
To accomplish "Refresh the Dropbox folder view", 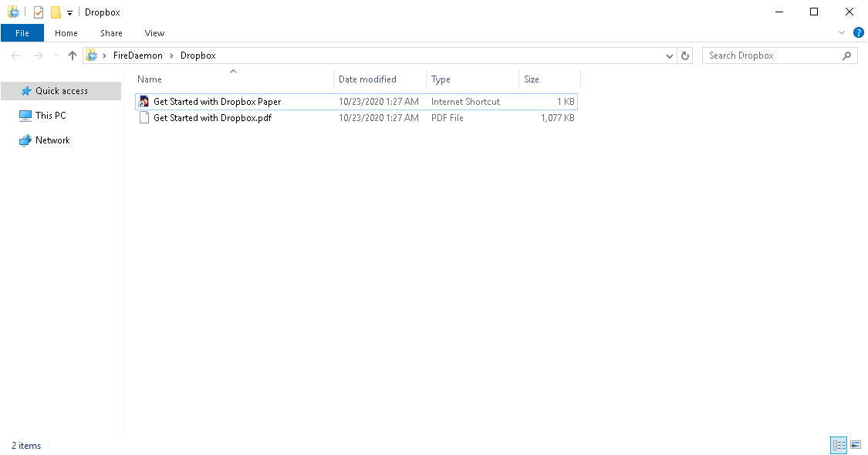I will 685,56.
